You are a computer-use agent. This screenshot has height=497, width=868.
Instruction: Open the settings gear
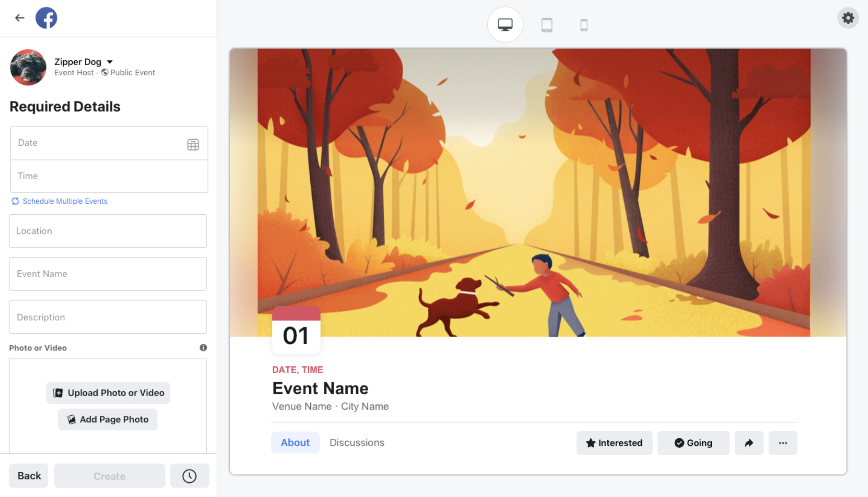848,18
